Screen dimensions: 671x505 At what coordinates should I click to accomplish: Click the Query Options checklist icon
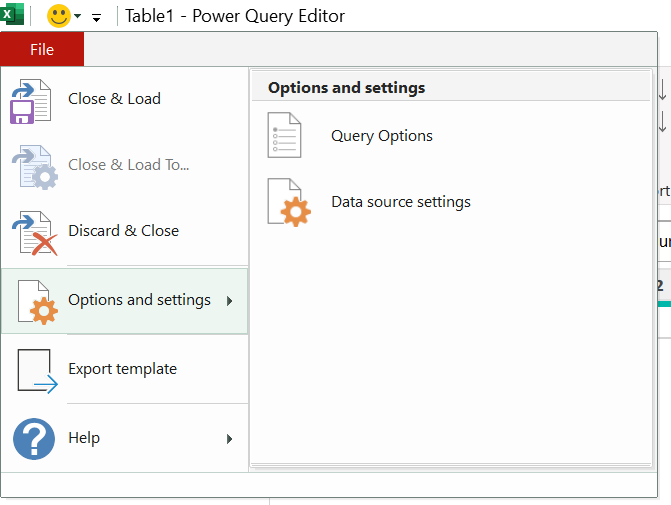pyautogui.click(x=284, y=136)
